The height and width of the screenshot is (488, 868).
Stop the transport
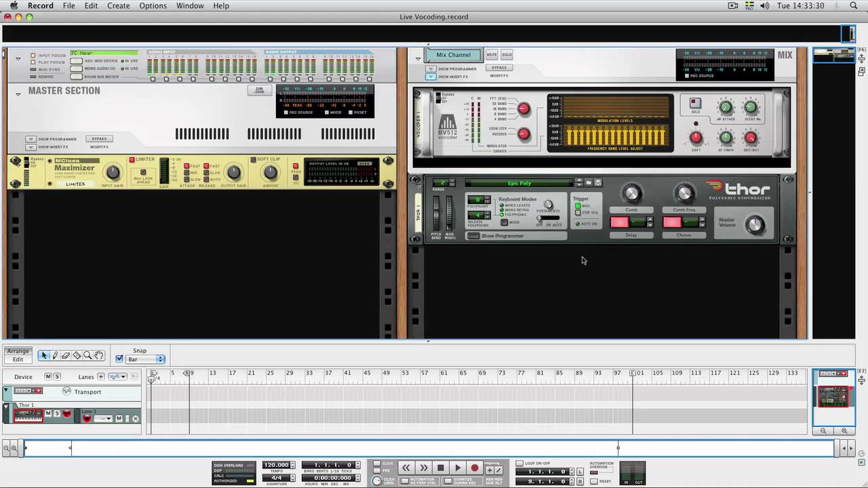click(x=441, y=468)
